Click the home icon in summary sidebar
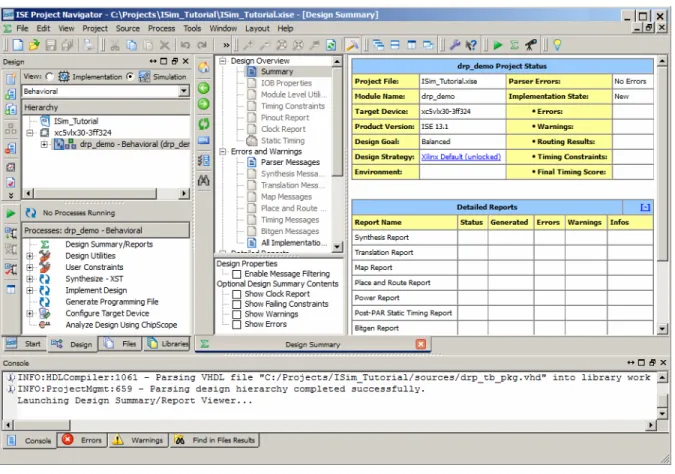The height and width of the screenshot is (474, 675). point(204,67)
